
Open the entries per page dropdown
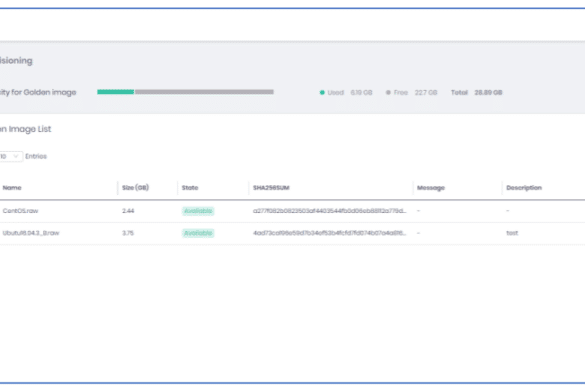click(11, 156)
